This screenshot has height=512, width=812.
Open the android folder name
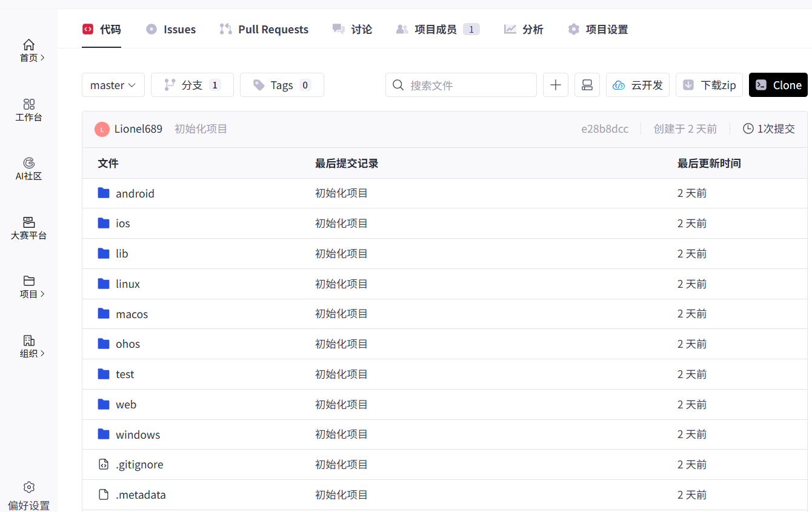click(x=135, y=193)
